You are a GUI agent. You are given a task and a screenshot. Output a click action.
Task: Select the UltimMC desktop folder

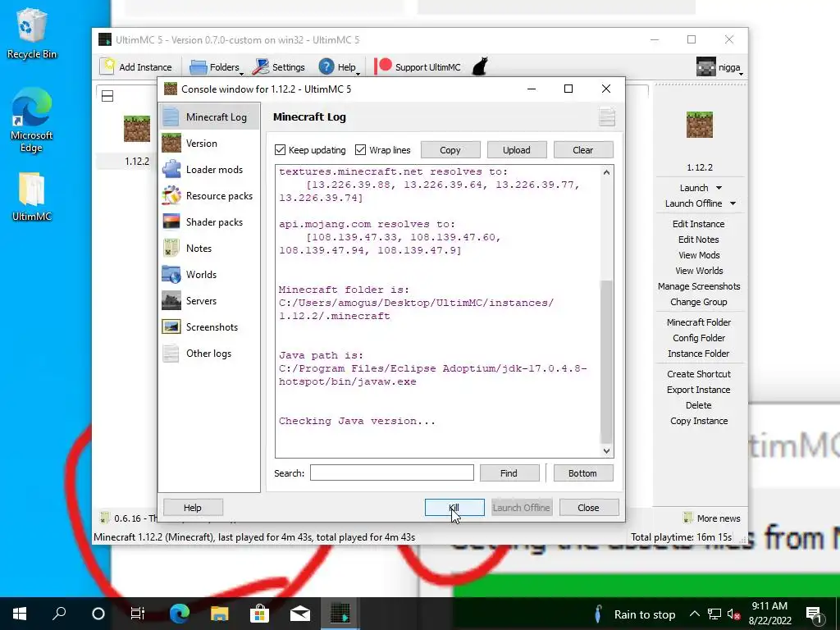pyautogui.click(x=31, y=197)
